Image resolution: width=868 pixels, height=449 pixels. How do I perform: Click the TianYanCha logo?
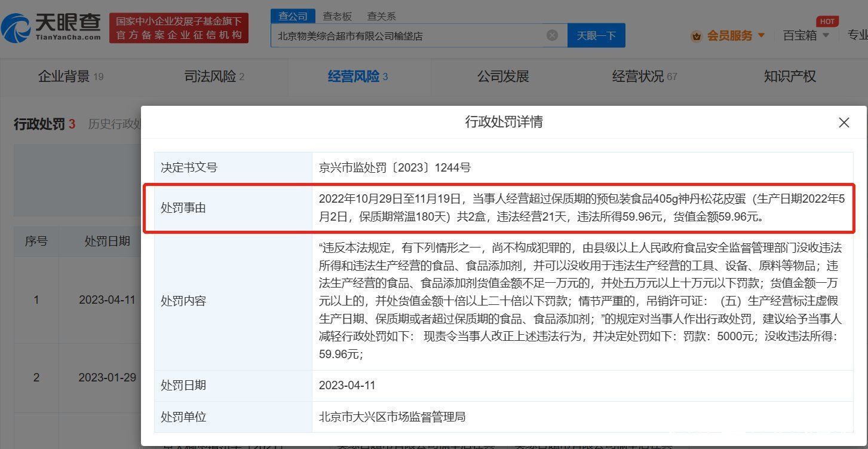coord(52,28)
